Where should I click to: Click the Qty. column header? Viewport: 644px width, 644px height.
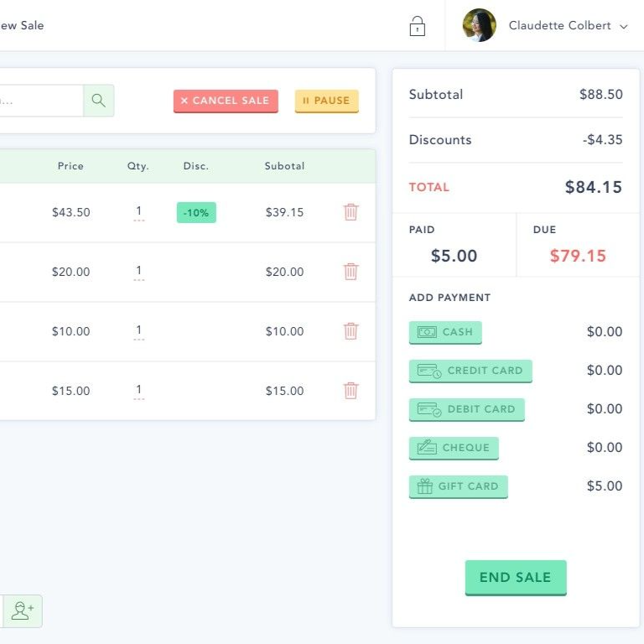pyautogui.click(x=138, y=166)
